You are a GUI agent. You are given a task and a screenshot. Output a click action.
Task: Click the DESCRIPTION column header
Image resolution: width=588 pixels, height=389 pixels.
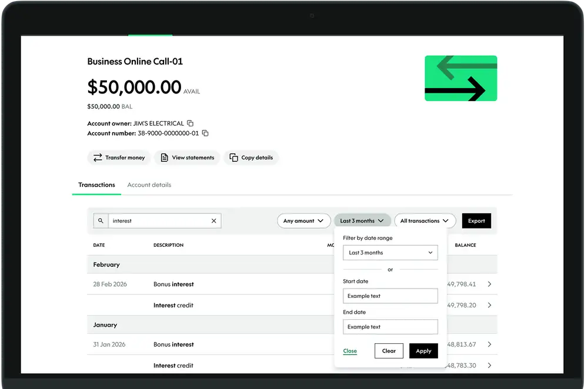coord(168,245)
